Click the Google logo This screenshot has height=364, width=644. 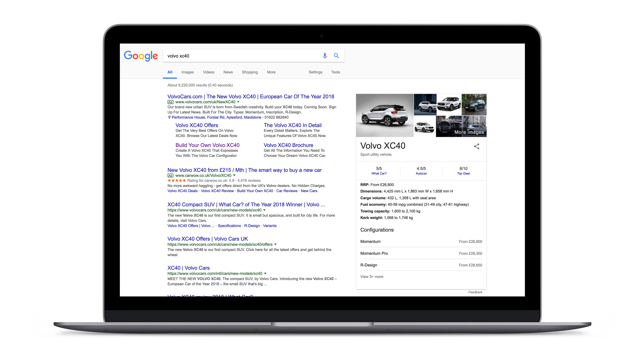point(141,56)
